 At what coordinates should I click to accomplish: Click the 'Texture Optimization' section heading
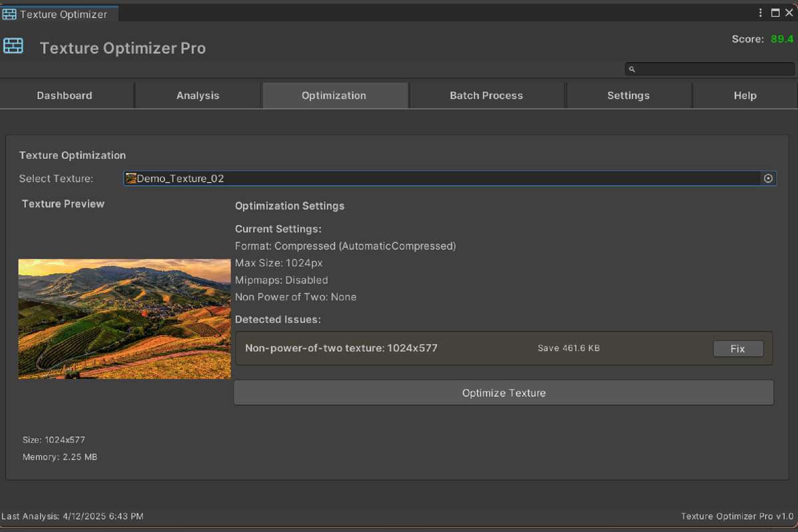tap(72, 155)
